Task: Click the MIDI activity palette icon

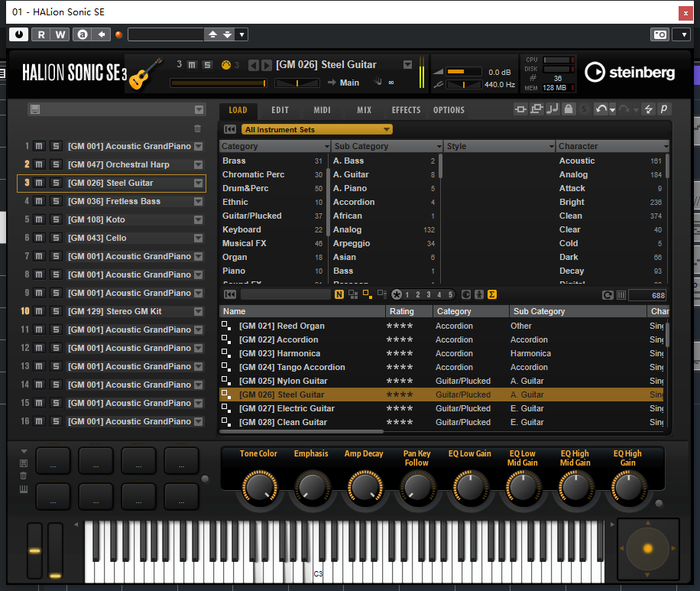Action: [x=226, y=65]
